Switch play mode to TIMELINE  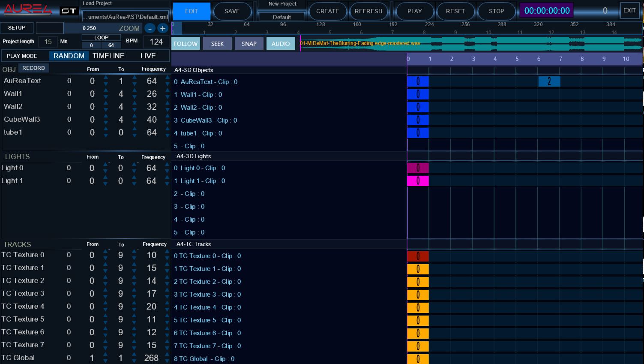pos(108,56)
